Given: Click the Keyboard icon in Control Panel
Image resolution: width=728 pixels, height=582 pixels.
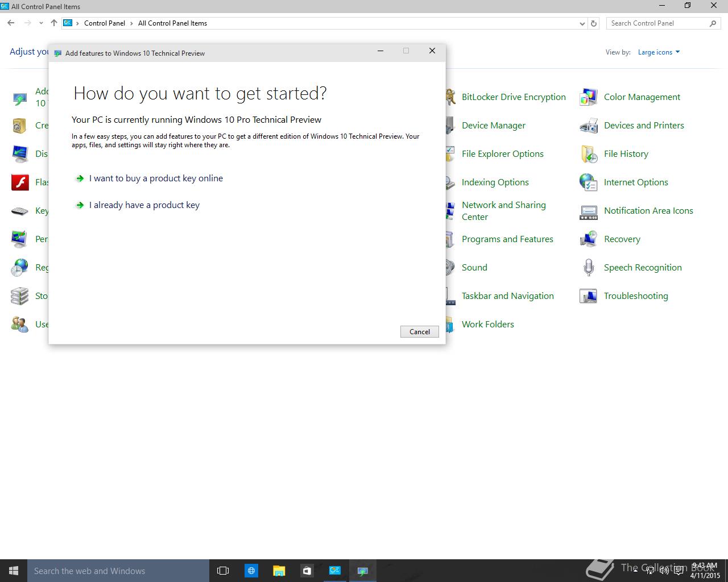Looking at the screenshot, I should [20, 211].
